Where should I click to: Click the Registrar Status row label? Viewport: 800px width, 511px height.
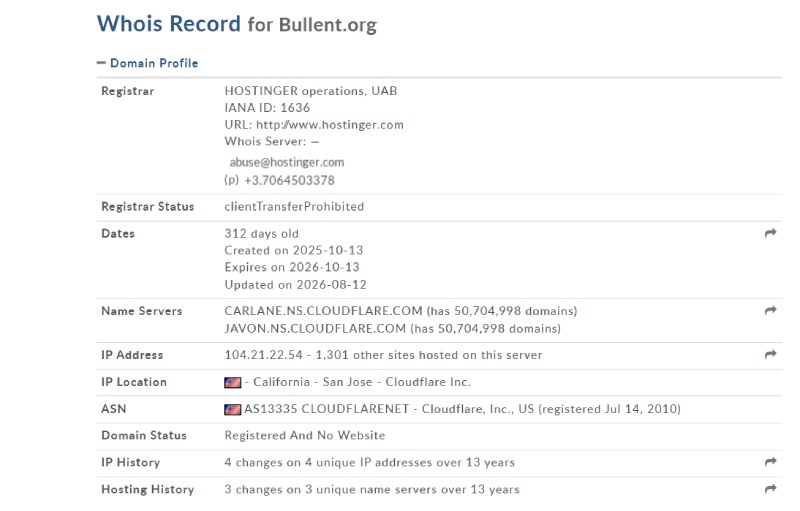pos(147,207)
